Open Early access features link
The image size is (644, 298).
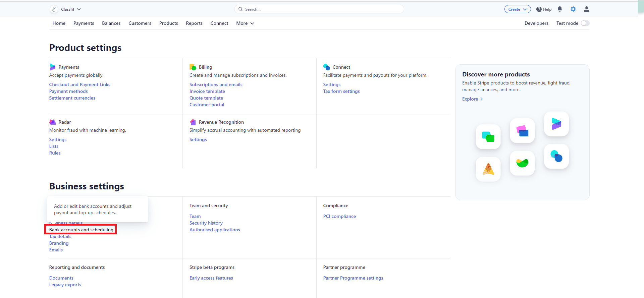tap(211, 278)
